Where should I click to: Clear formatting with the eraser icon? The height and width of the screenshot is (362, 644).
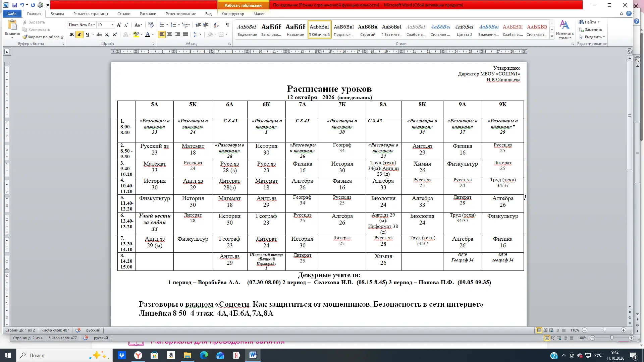pyautogui.click(x=151, y=25)
